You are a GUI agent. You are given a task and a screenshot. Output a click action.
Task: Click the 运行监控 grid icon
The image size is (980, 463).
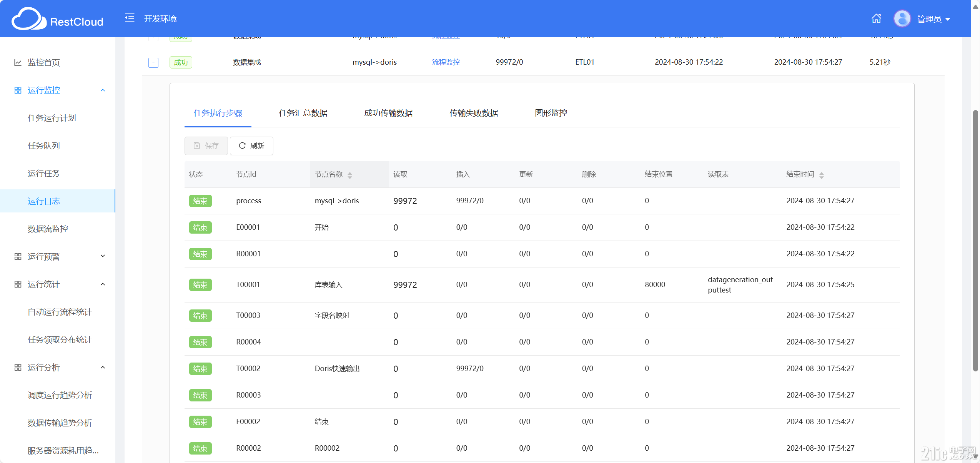coord(18,90)
